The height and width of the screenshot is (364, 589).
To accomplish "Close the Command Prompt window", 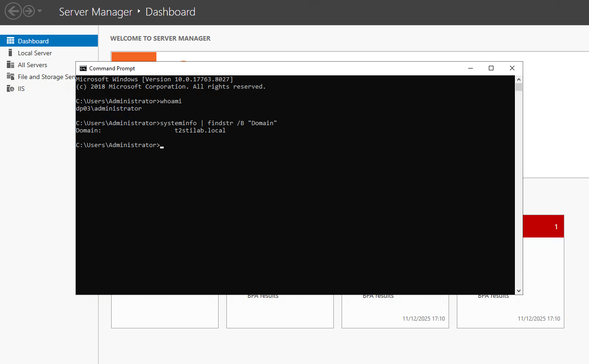I will 512,69.
